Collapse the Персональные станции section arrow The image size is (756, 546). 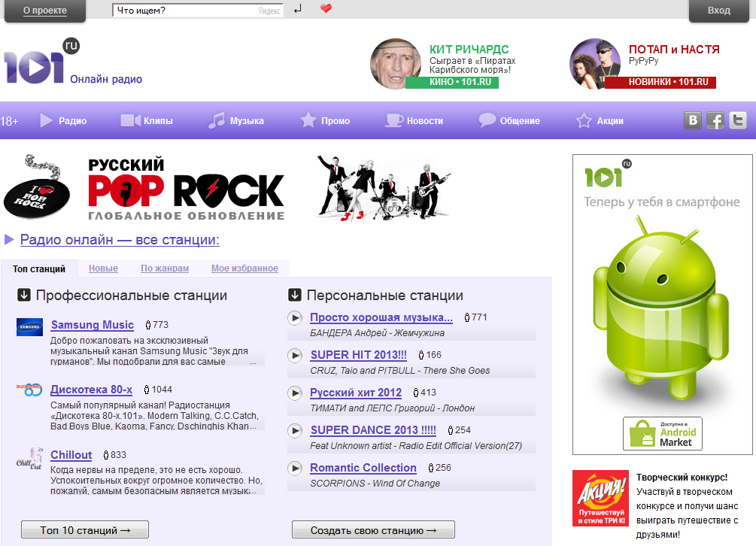[x=295, y=295]
